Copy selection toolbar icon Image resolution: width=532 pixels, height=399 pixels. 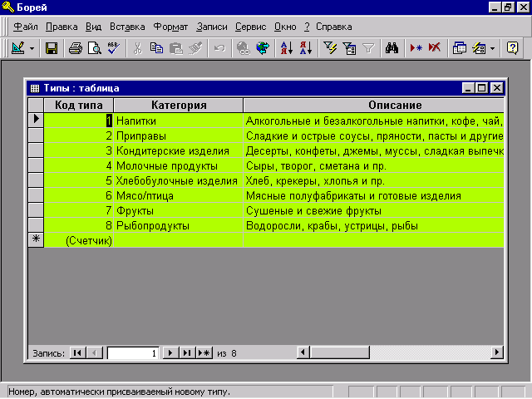click(156, 48)
